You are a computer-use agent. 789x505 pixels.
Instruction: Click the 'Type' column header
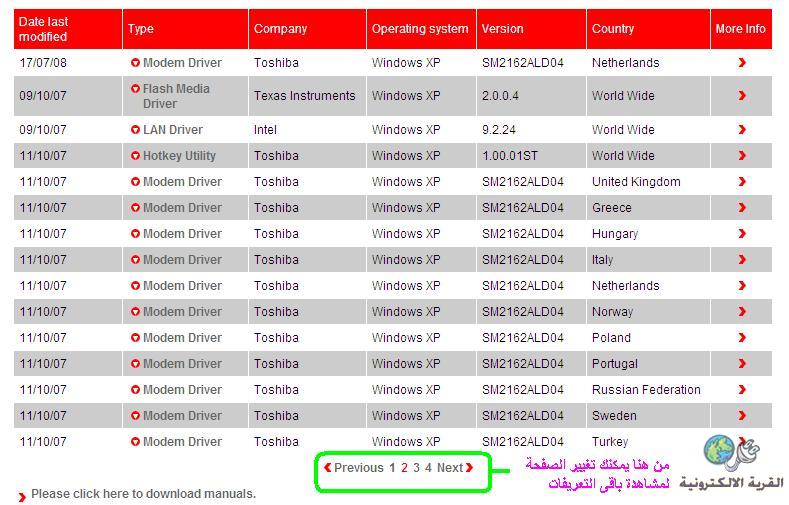186,29
